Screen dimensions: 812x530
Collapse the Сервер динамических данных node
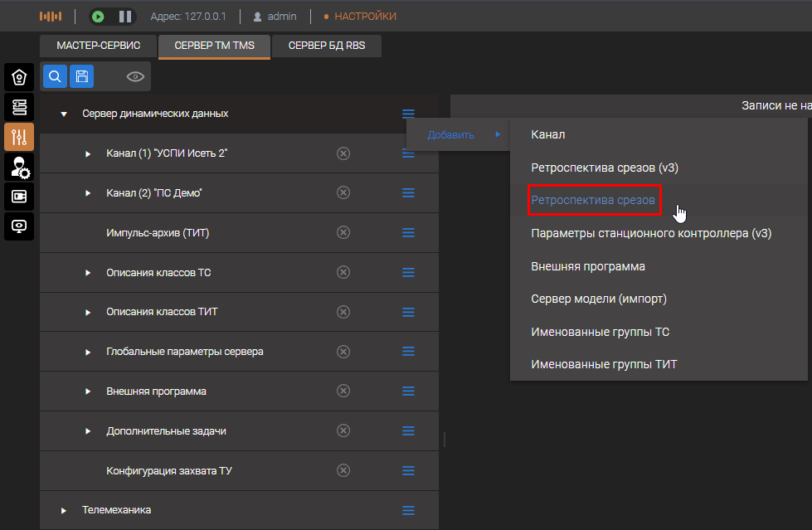(x=64, y=114)
